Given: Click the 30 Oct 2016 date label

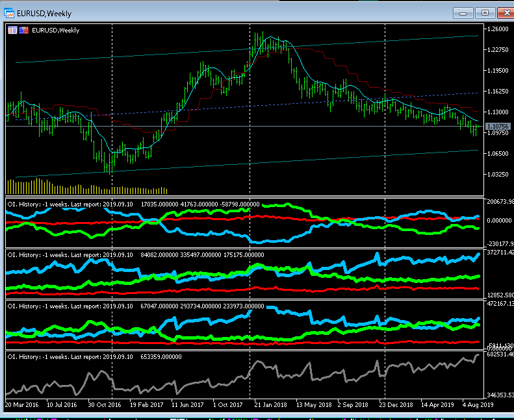Looking at the screenshot, I should (x=104, y=404).
